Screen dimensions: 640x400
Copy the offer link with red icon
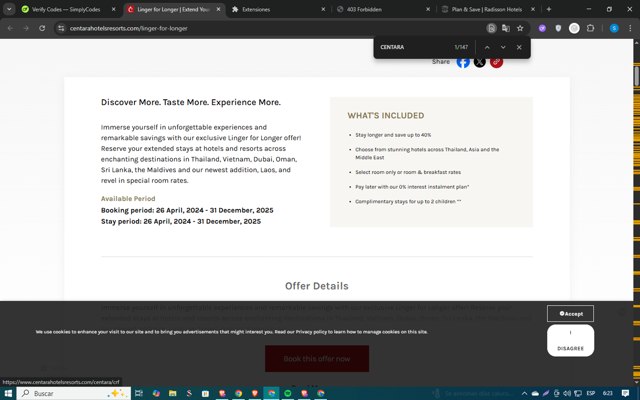pyautogui.click(x=496, y=62)
